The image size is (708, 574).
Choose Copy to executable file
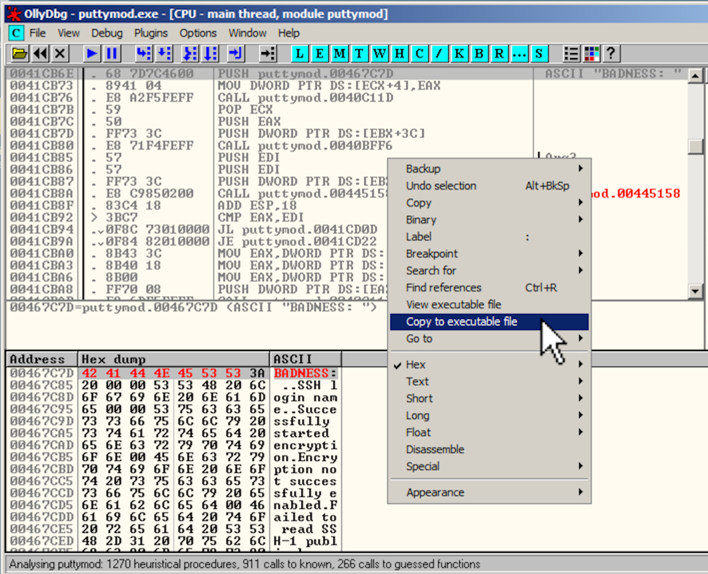pos(461,322)
